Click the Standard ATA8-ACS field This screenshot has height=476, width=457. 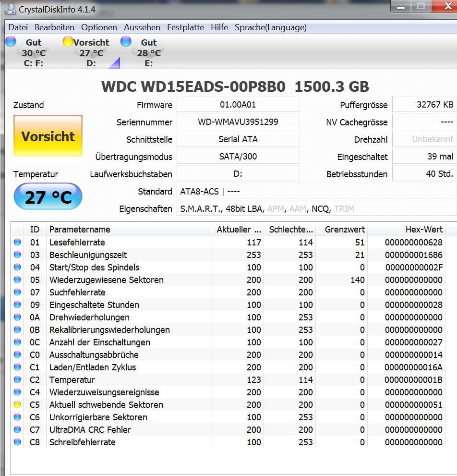(316, 192)
